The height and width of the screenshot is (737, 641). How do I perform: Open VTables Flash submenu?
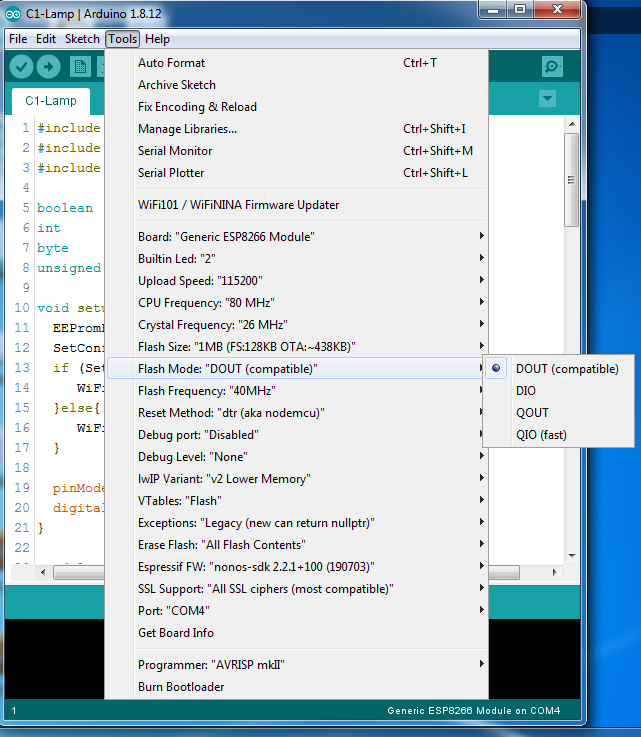tap(297, 501)
